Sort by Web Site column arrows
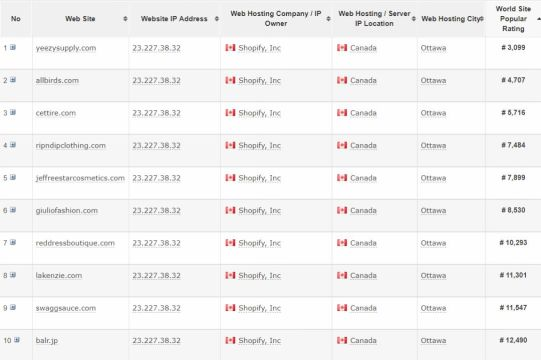This screenshot has height=360, width=541. pos(125,19)
